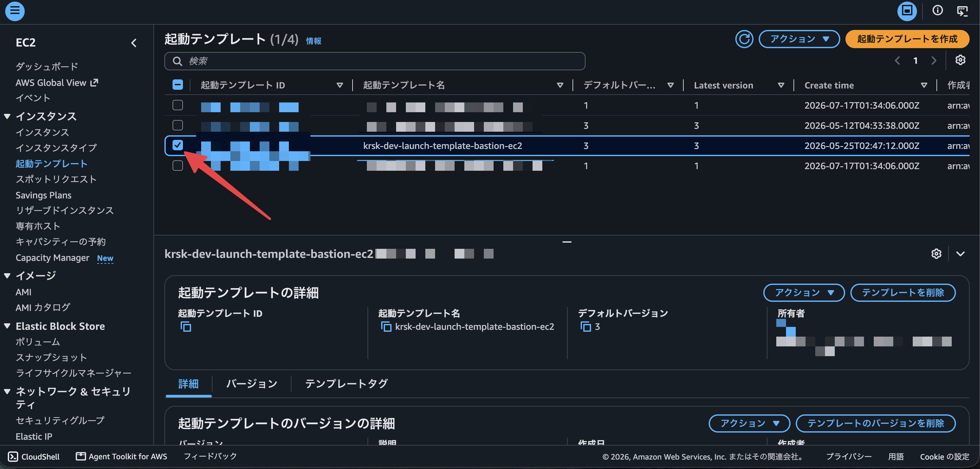
Task: Sort by Latest version column
Action: pos(781,85)
